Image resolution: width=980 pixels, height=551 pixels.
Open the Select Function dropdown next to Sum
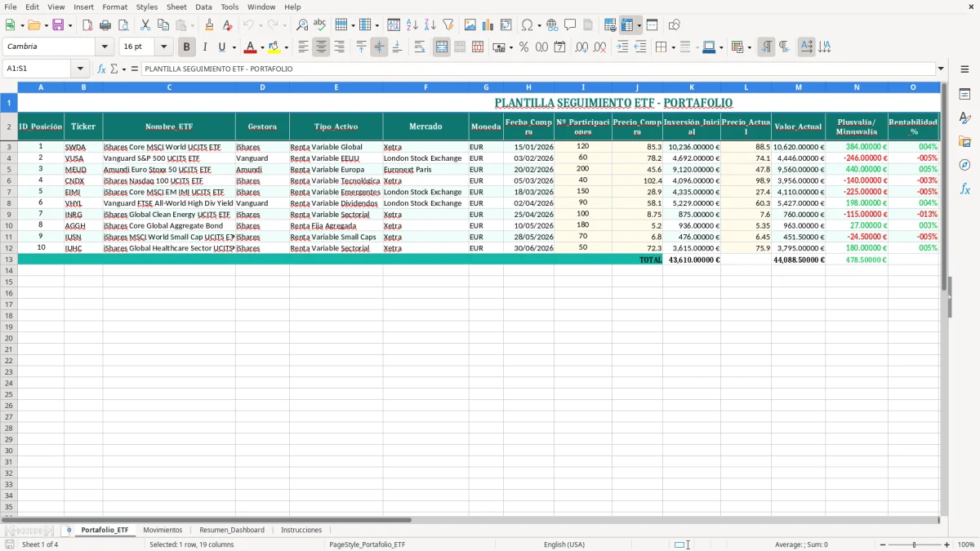tap(124, 69)
